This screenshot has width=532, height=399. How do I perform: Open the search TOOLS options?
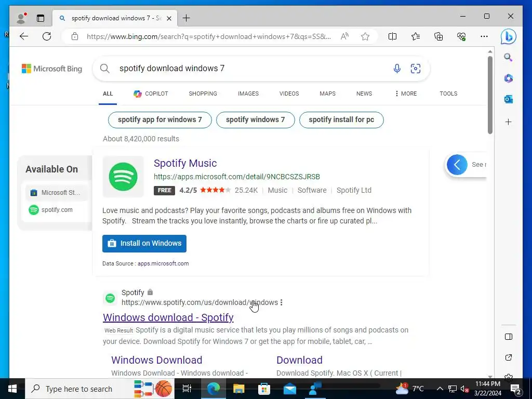point(448,94)
